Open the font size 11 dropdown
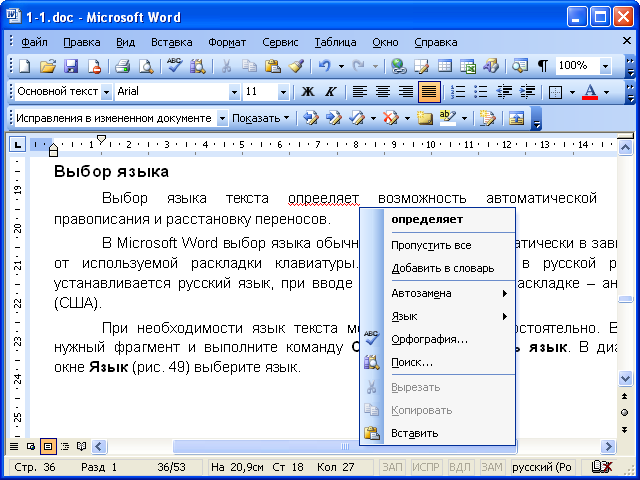Viewport: 640px width, 480px height. 283,92
